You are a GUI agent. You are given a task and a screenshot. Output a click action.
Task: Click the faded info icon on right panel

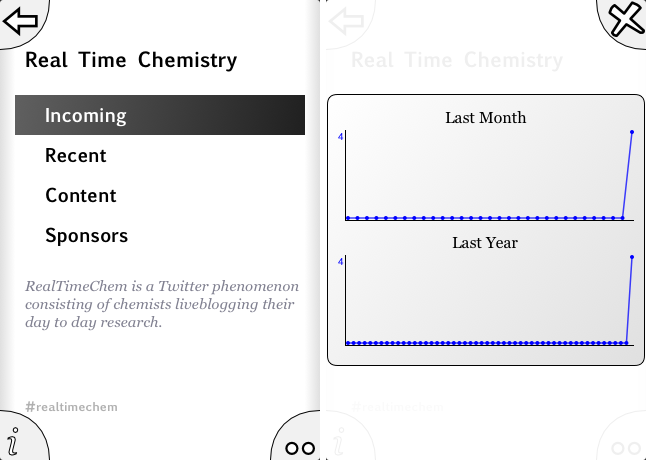(339, 441)
